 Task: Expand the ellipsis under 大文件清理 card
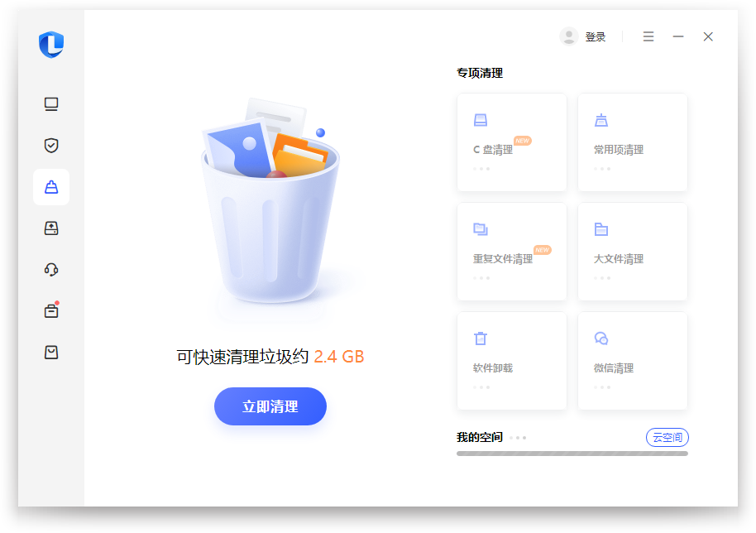pos(602,277)
